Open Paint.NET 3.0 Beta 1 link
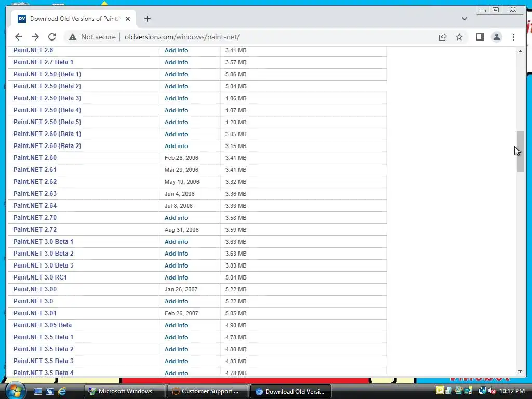The width and height of the screenshot is (532, 399). point(43,241)
